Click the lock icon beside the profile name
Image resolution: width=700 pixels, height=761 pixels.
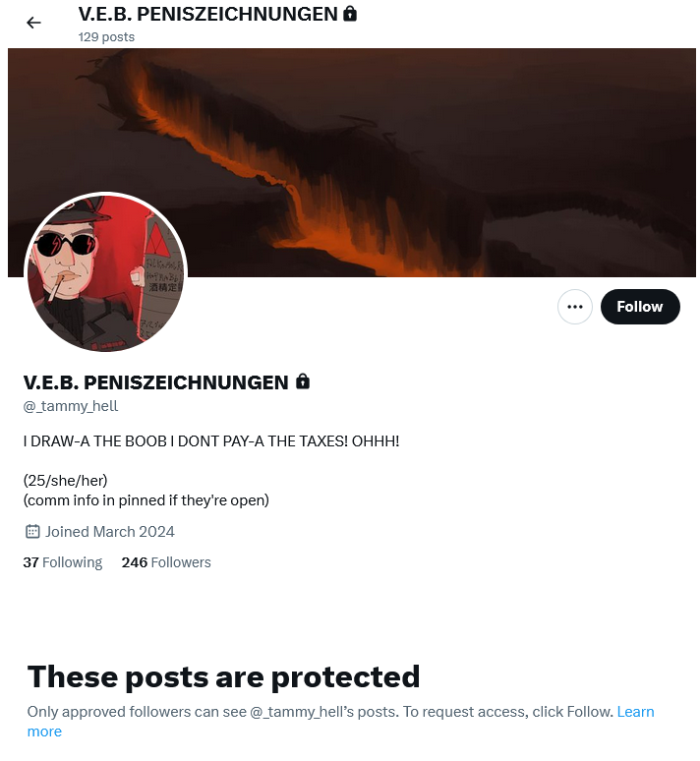303,381
